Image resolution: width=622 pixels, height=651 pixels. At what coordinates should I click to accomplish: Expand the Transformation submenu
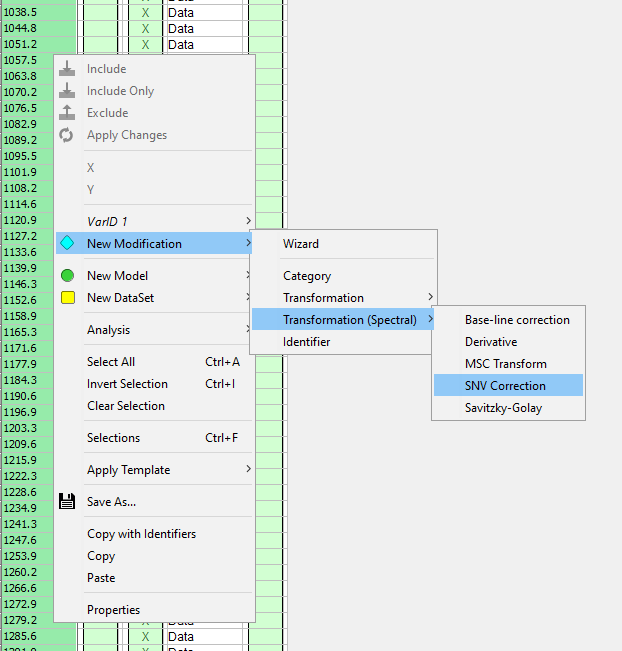[x=430, y=298]
